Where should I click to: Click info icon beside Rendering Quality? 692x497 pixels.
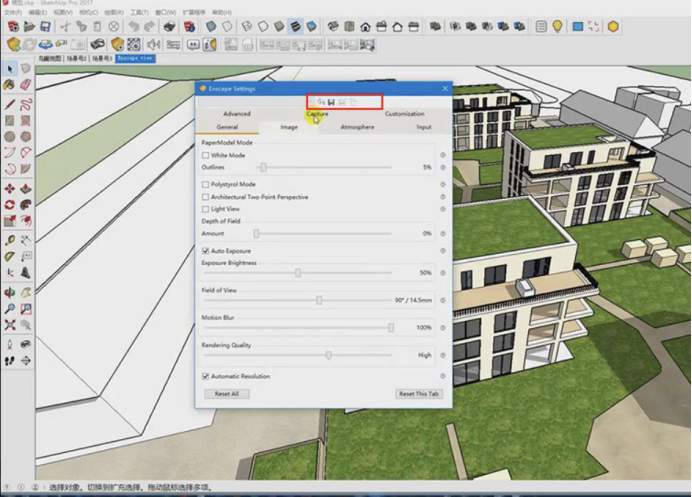(443, 355)
